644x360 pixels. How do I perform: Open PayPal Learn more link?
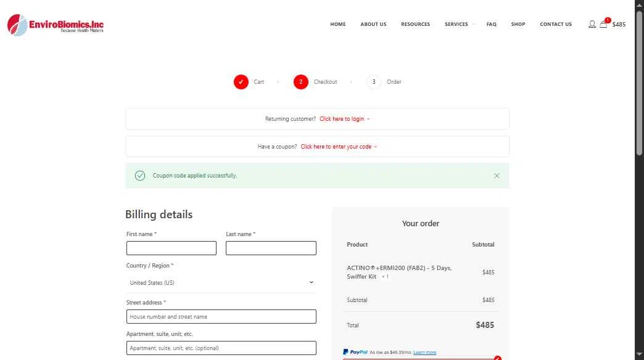coord(424,352)
